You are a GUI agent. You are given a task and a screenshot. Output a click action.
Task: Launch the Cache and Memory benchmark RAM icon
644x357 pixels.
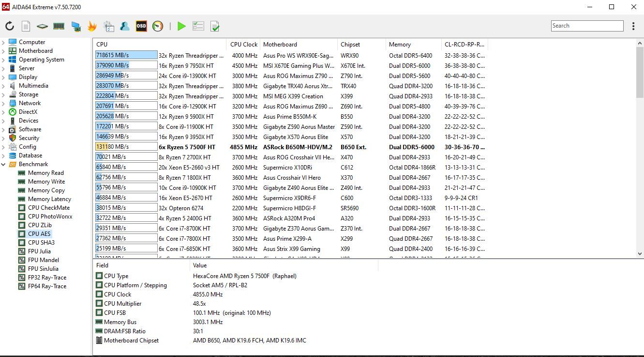59,26
